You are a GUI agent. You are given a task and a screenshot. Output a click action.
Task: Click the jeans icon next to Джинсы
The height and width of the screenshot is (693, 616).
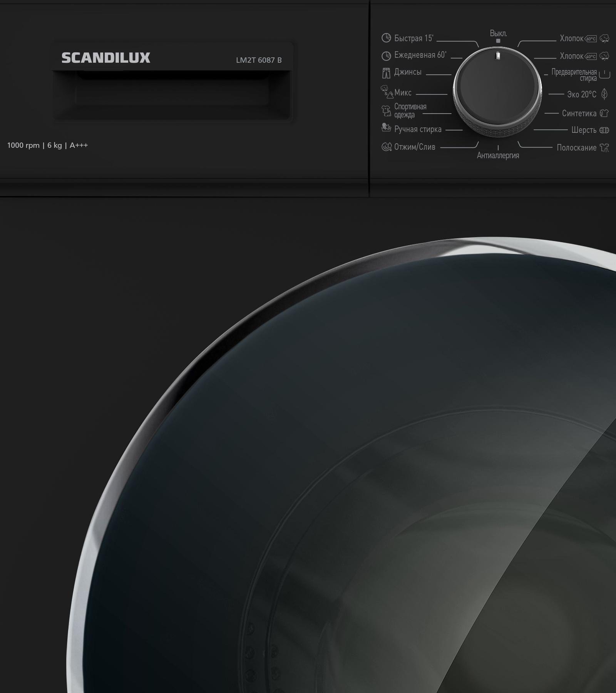click(386, 73)
